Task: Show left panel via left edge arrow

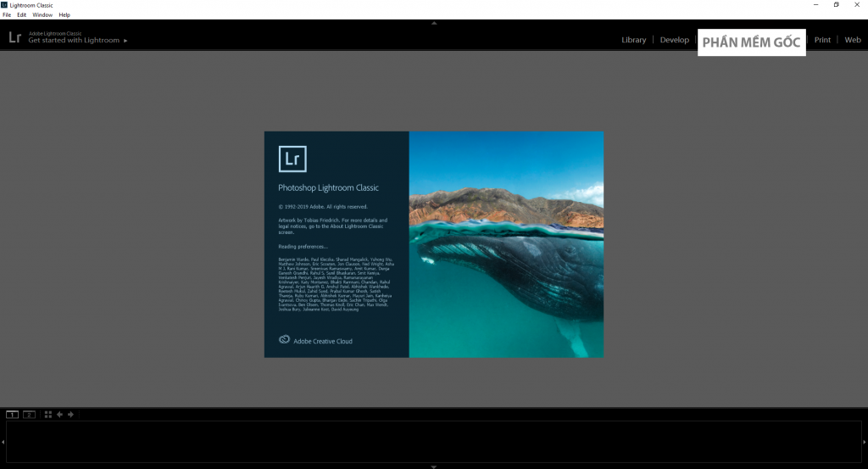Action: (x=3, y=442)
